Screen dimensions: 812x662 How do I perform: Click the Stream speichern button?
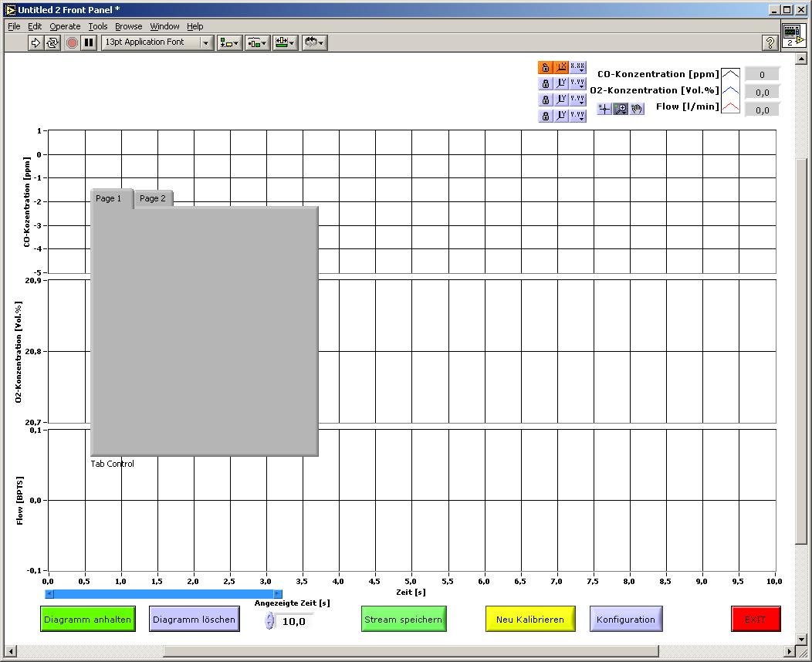[x=404, y=619]
